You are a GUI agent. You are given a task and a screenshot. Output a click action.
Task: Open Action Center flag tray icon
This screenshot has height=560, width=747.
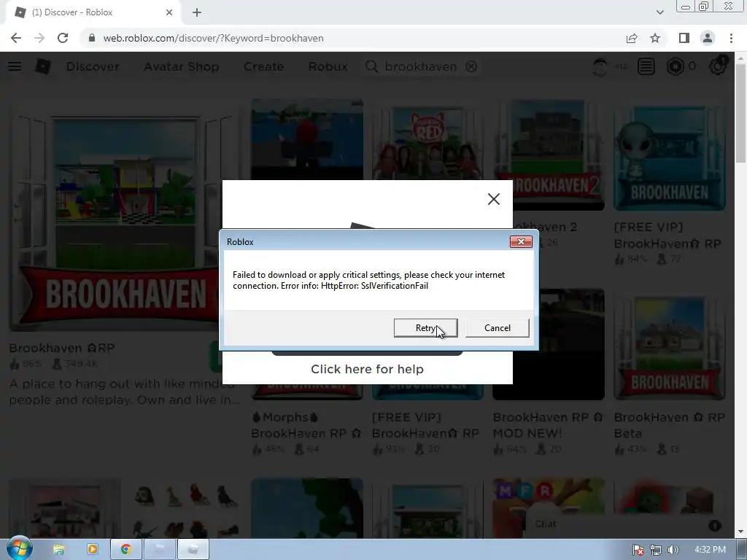[638, 550]
